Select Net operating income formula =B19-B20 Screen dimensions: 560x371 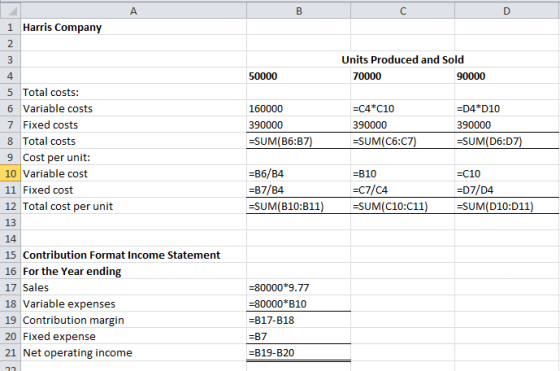pyautogui.click(x=299, y=353)
